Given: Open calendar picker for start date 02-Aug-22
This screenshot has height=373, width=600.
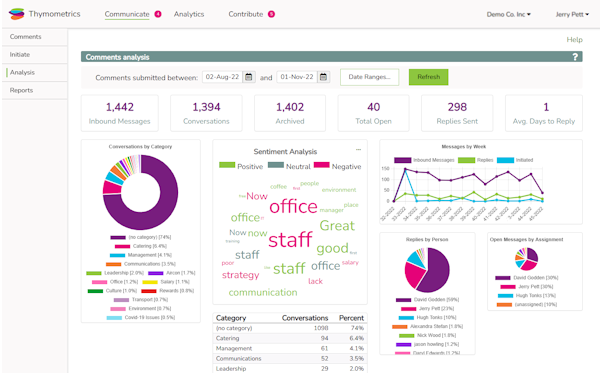Looking at the screenshot, I should pos(249,77).
